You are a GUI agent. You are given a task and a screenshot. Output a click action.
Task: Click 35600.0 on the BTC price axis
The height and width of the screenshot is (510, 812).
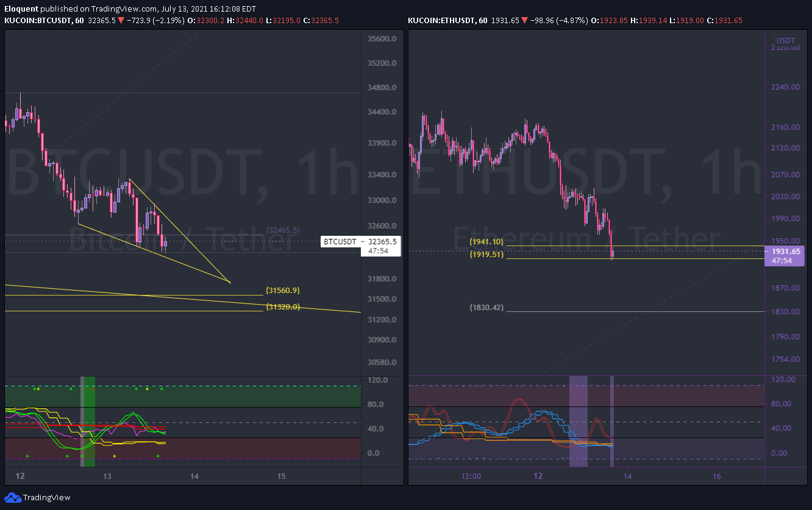pyautogui.click(x=382, y=38)
